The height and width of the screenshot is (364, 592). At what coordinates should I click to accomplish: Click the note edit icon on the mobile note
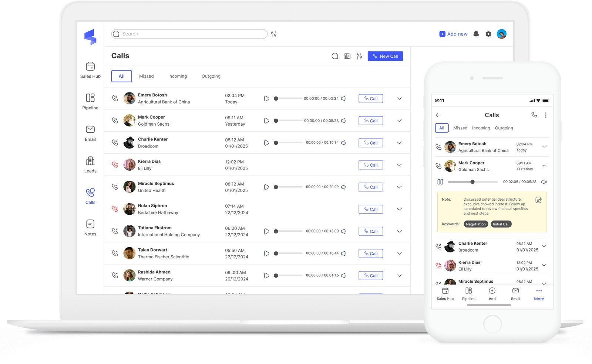tap(538, 200)
